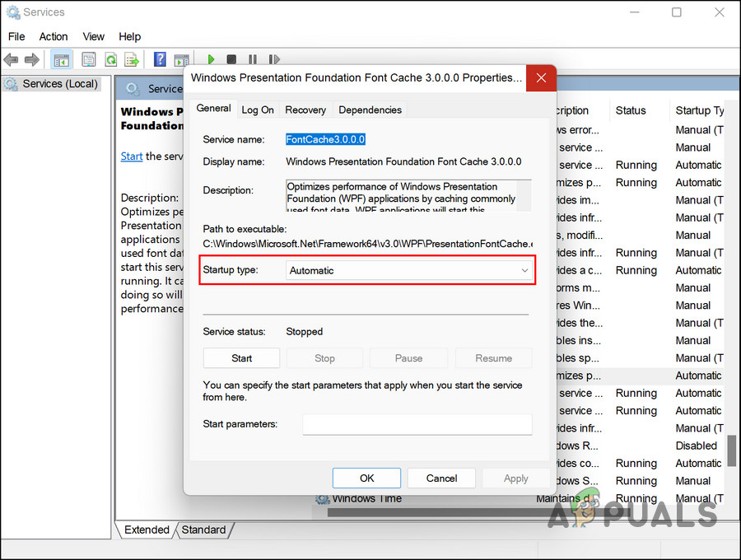741x560 pixels.
Task: Open the Properties toolbar icon
Action: click(x=88, y=59)
